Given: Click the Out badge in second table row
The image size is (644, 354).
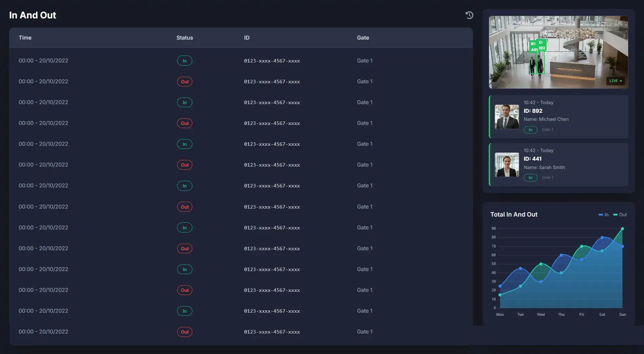Looking at the screenshot, I should [184, 82].
